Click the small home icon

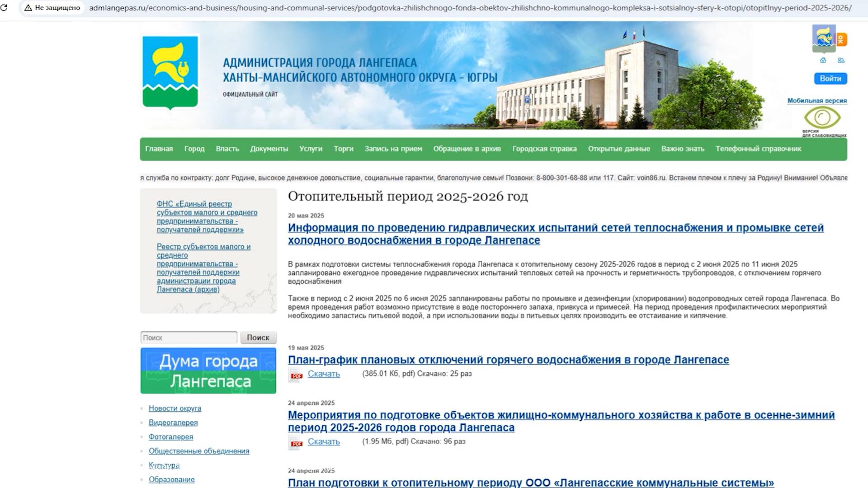823,61
